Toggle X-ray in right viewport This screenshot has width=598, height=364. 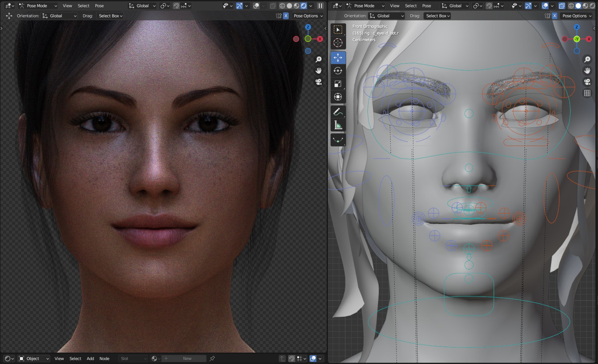[562, 6]
